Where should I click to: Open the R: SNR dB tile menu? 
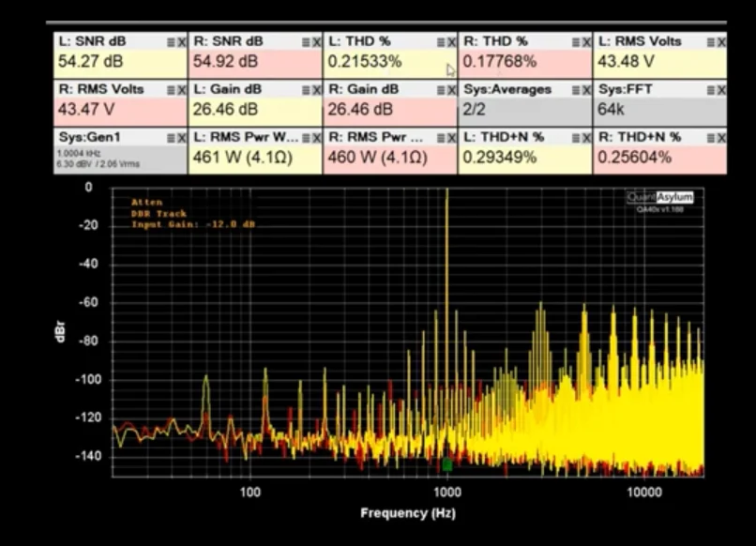(x=305, y=42)
